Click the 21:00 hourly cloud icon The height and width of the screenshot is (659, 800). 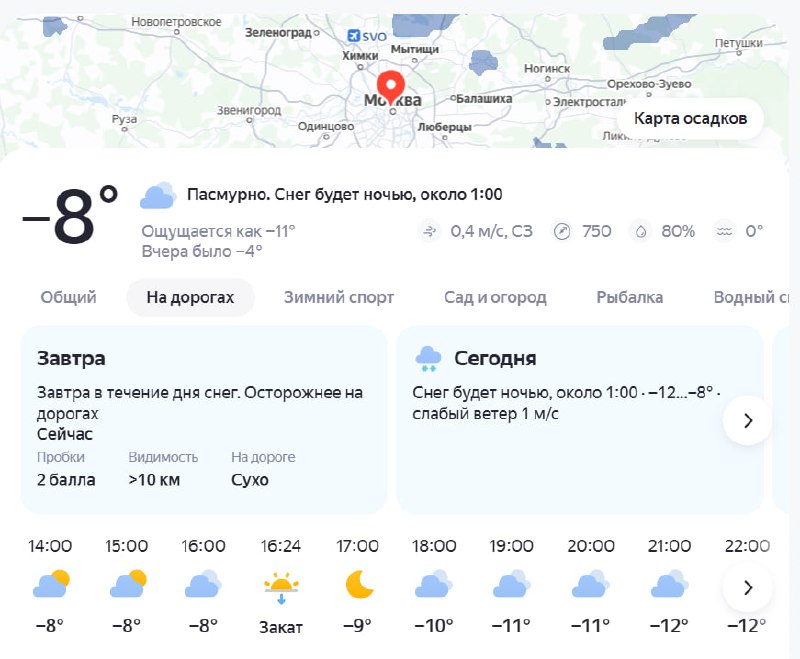pyautogui.click(x=667, y=584)
